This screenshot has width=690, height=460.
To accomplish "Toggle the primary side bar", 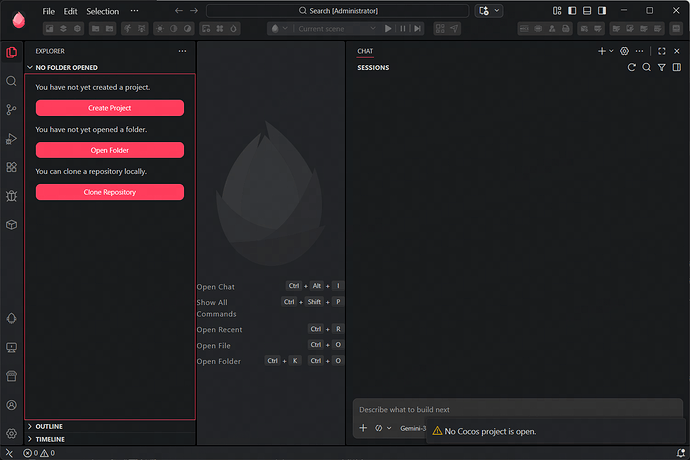I will click(572, 11).
